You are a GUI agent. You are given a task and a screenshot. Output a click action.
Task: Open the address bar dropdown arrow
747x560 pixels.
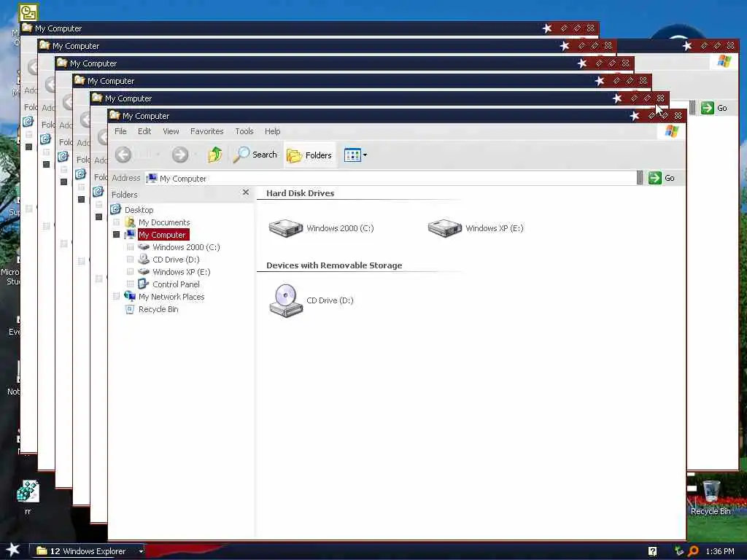[639, 178]
